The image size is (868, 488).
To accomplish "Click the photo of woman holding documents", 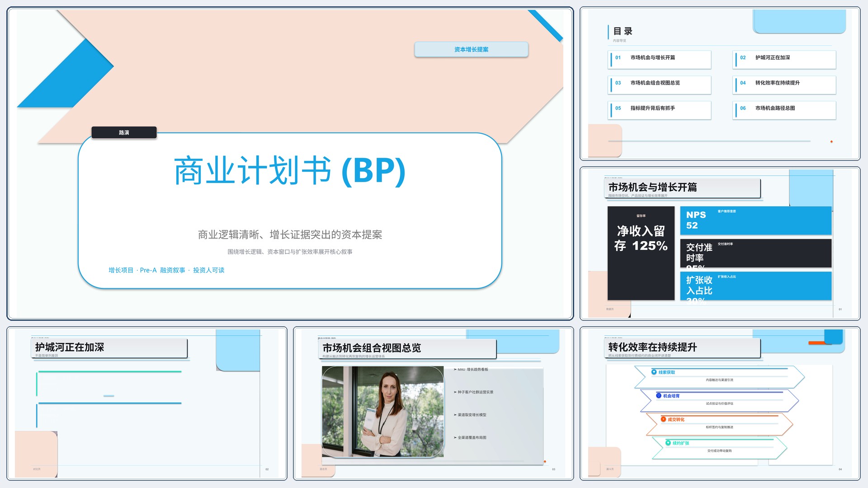I will pyautogui.click(x=383, y=412).
